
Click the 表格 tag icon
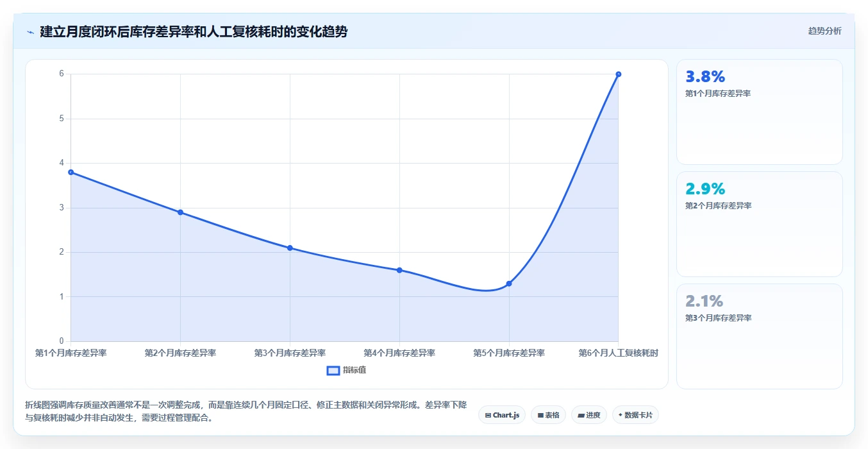click(x=540, y=416)
